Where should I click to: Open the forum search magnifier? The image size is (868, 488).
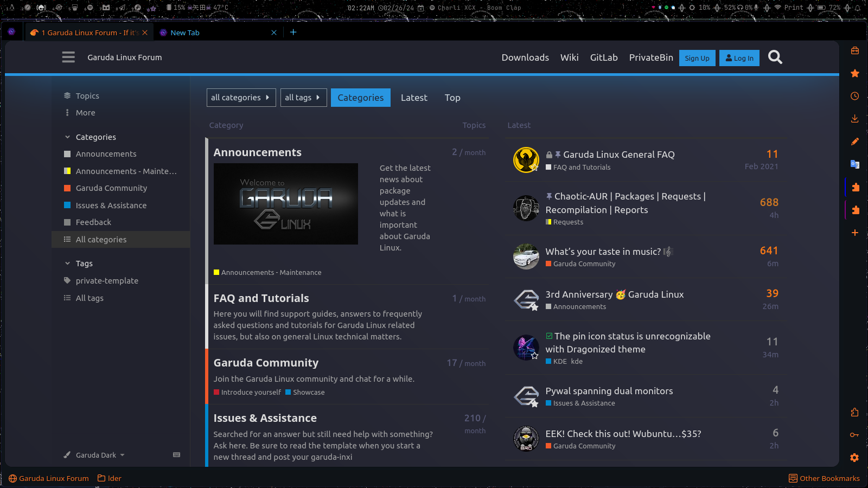tap(775, 57)
